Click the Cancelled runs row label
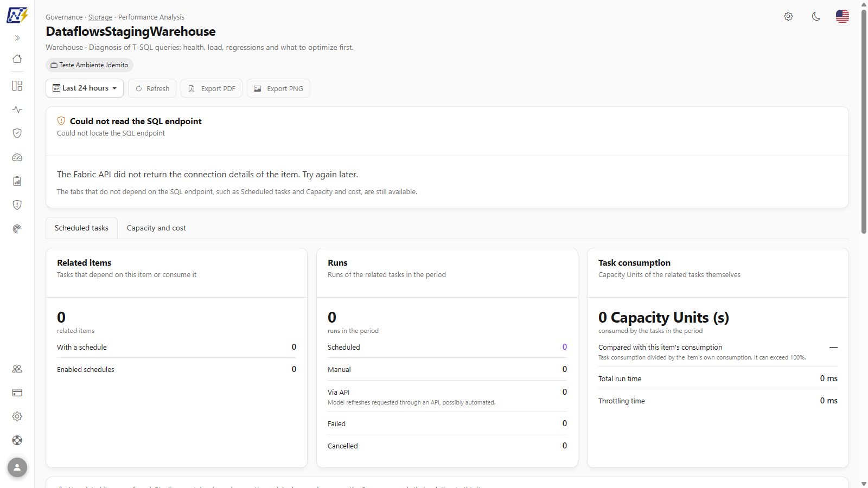 tap(343, 446)
